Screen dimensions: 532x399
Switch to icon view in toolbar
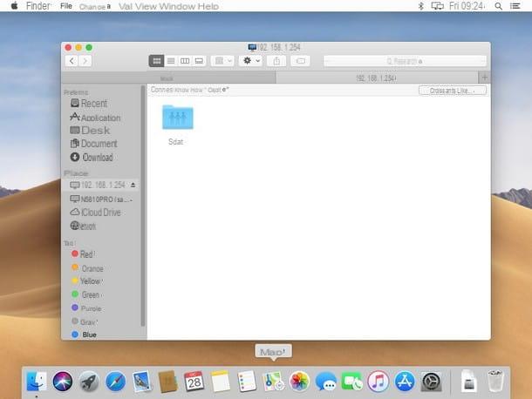[156, 61]
